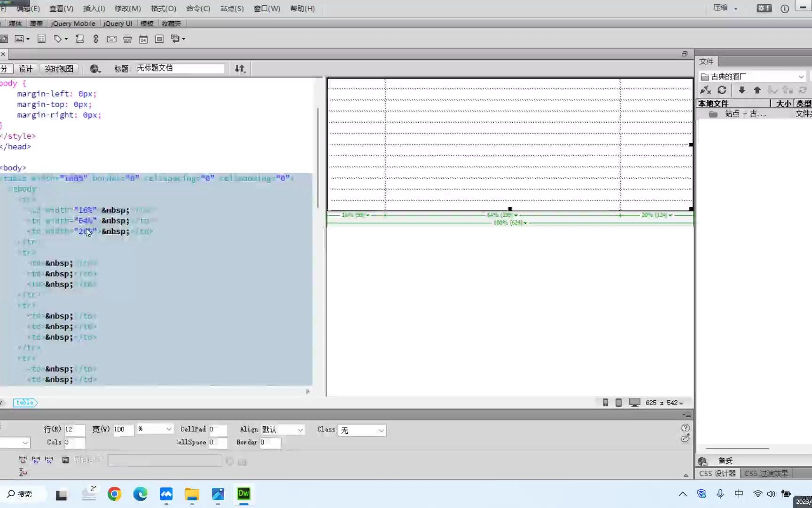Click the Date insert calendar icon

(143, 39)
